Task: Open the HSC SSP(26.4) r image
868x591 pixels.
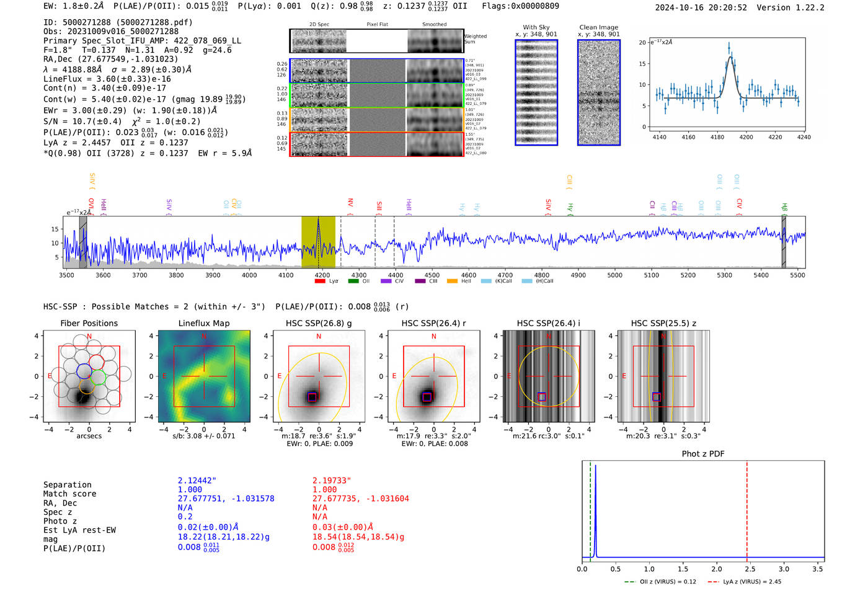Action: [x=433, y=376]
